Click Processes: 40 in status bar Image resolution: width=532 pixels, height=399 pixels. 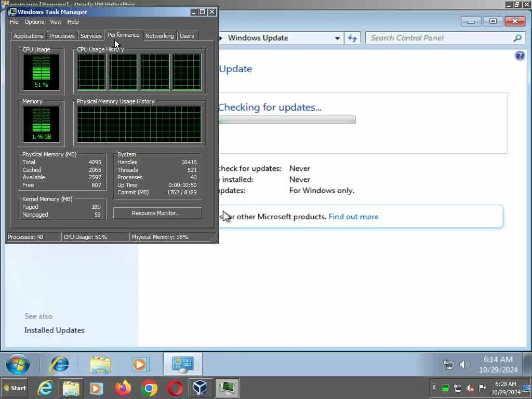(x=25, y=237)
